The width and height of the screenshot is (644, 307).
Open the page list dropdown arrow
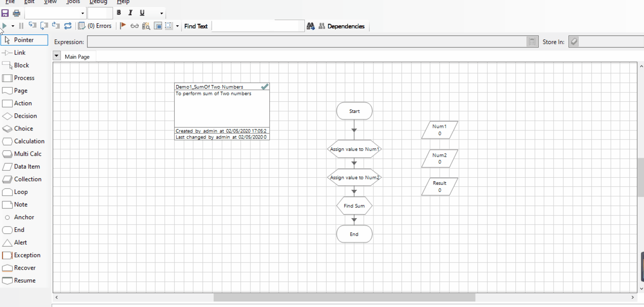pos(57,56)
